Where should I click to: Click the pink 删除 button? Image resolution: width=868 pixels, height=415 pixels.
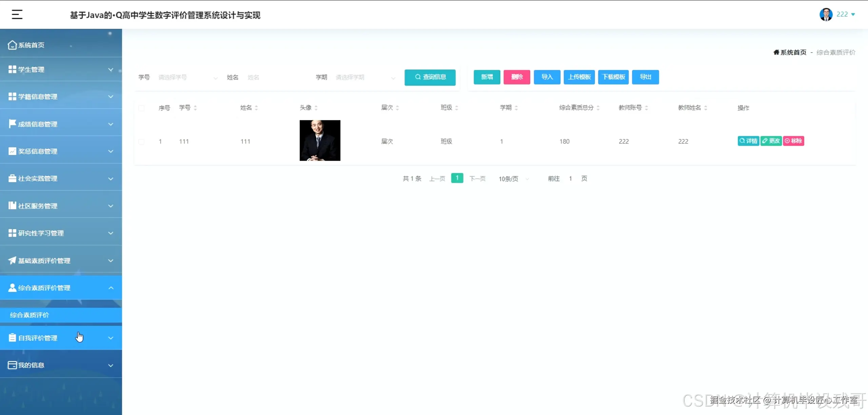516,77
